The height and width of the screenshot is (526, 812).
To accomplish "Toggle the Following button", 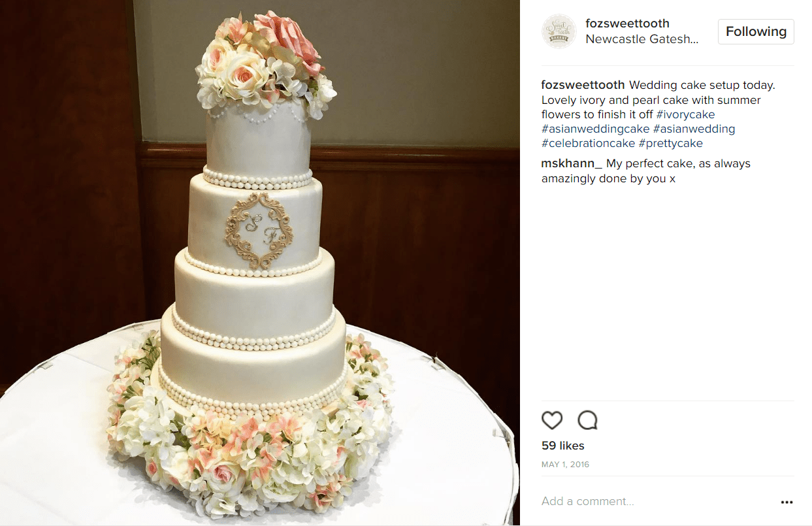I will pyautogui.click(x=756, y=31).
